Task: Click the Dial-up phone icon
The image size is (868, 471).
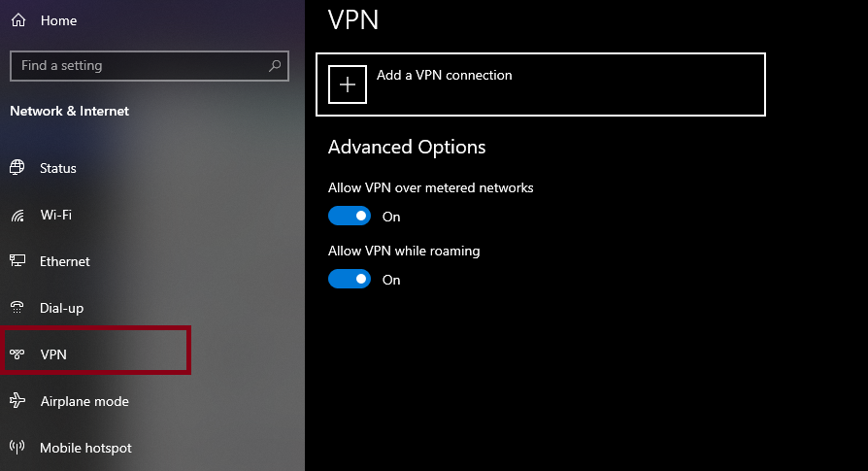Action: tap(17, 308)
